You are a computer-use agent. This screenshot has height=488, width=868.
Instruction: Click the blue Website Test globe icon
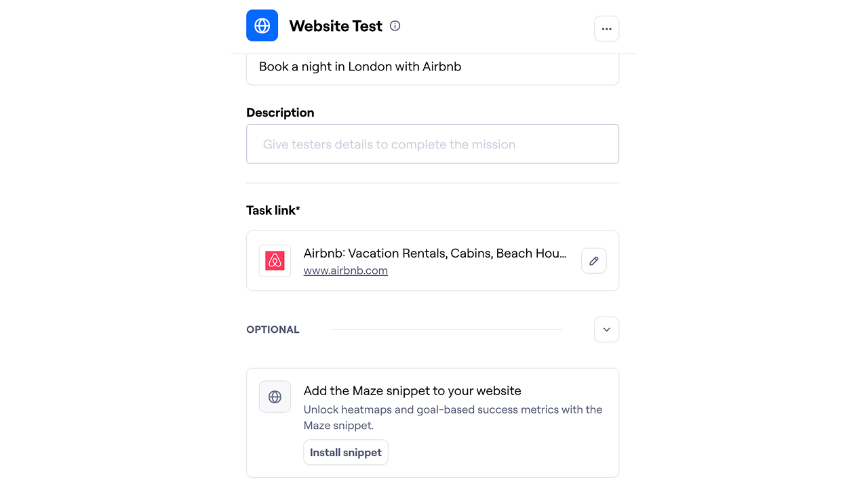262,26
